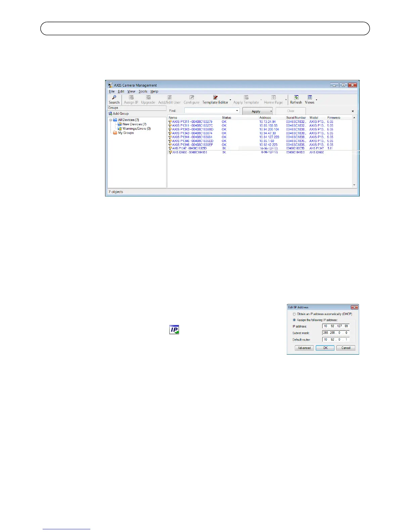This screenshot has width=411, height=532.
Task: Click the device list scroll-up arrow
Action: (354, 118)
